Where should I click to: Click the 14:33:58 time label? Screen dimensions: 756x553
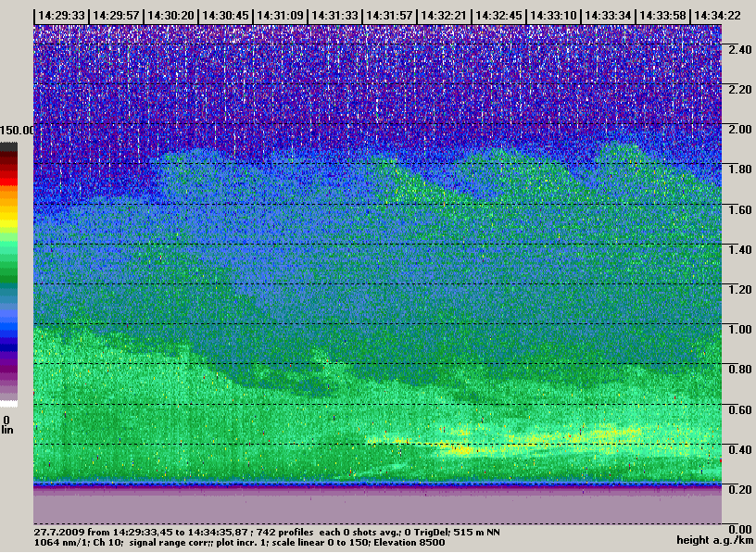click(x=662, y=16)
